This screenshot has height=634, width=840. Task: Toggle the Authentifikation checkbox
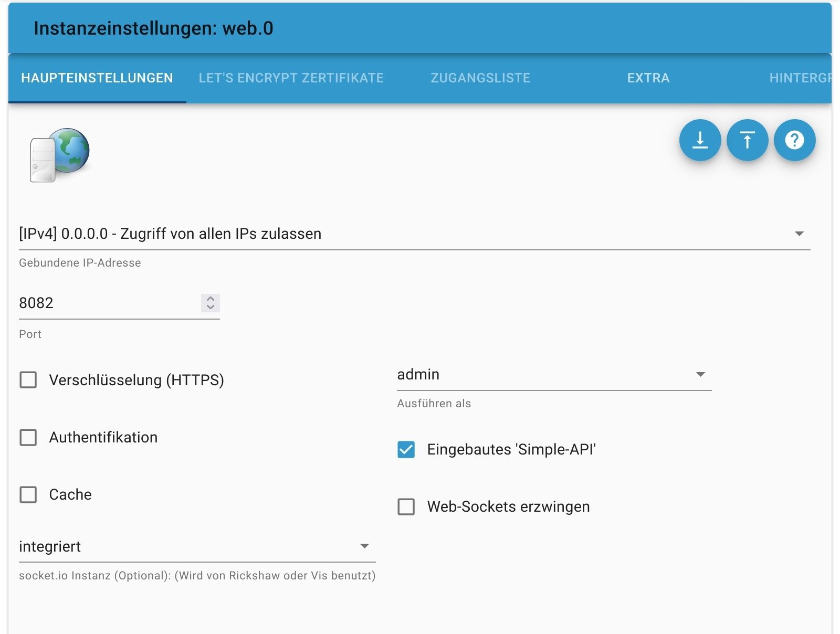click(x=28, y=437)
